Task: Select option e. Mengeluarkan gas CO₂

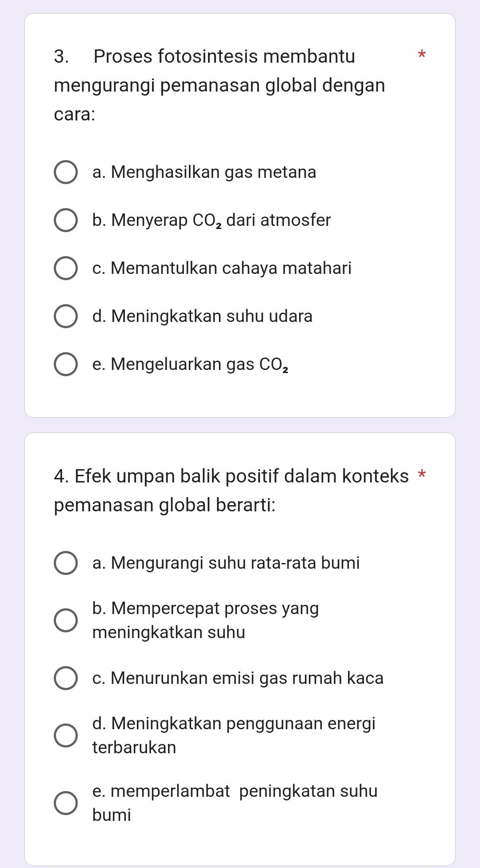Action: coord(66,365)
